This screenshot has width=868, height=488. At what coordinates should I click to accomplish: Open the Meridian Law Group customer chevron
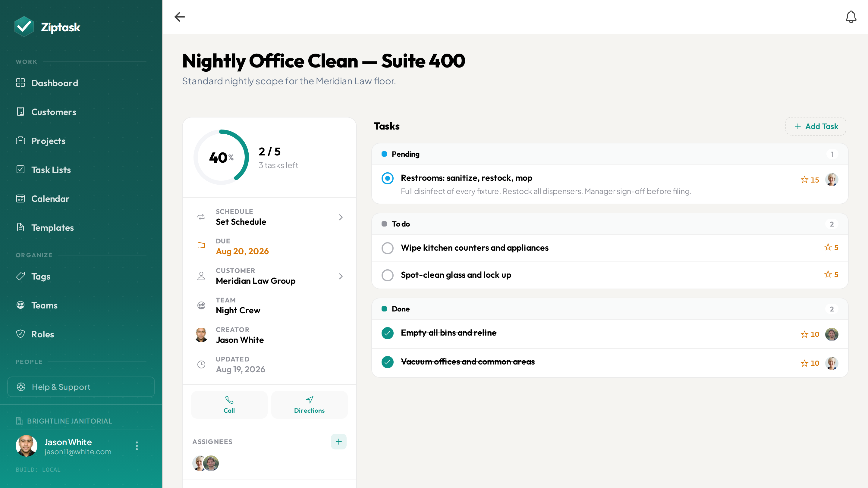pyautogui.click(x=341, y=276)
